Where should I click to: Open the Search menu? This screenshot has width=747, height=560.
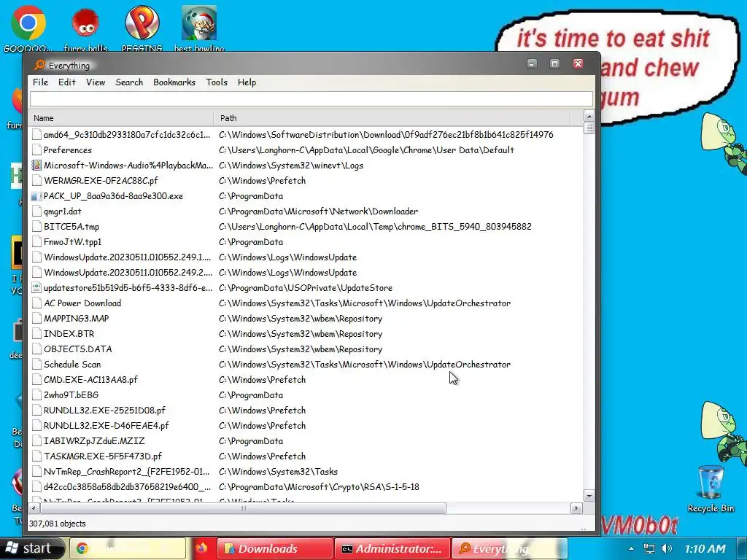point(129,82)
